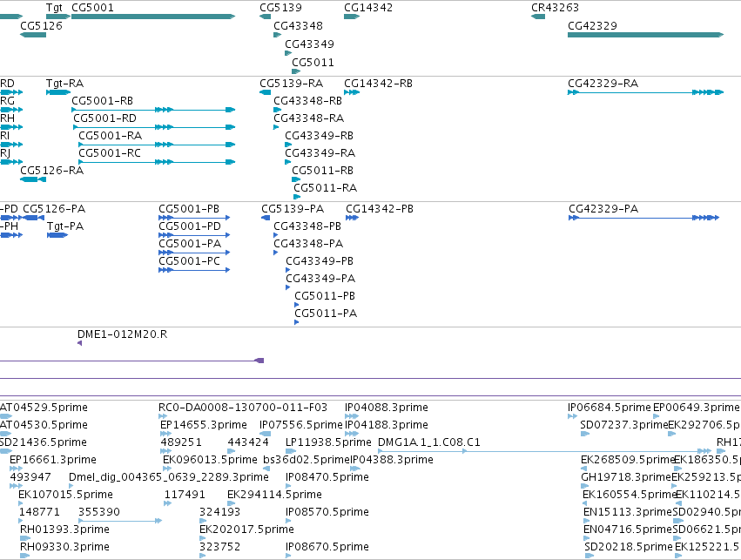
Task: Select the AT04529.5prime EST label
Action: tap(44, 408)
